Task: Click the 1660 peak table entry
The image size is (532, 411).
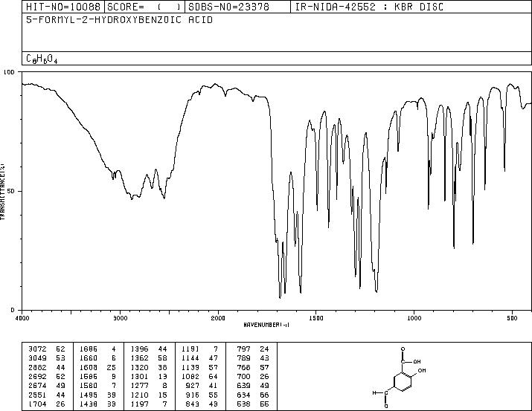Action: 97,357
